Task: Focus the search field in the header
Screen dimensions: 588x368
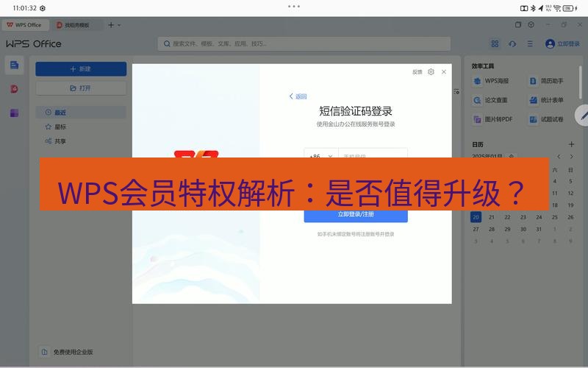Action: point(304,44)
